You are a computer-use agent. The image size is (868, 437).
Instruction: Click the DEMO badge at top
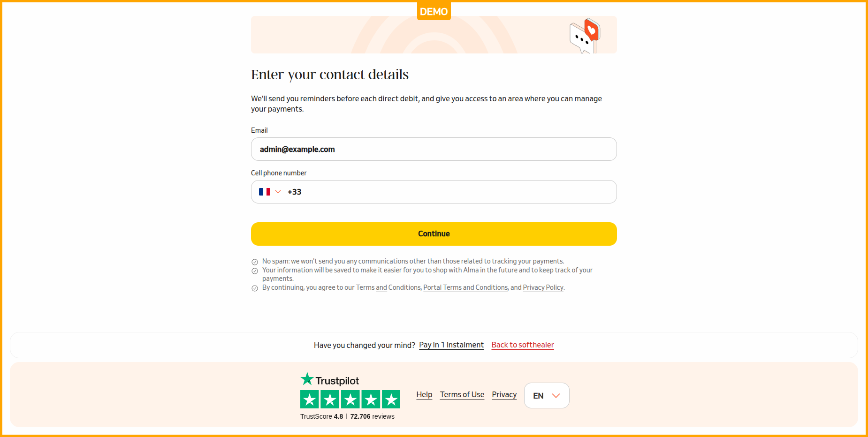tap(434, 11)
